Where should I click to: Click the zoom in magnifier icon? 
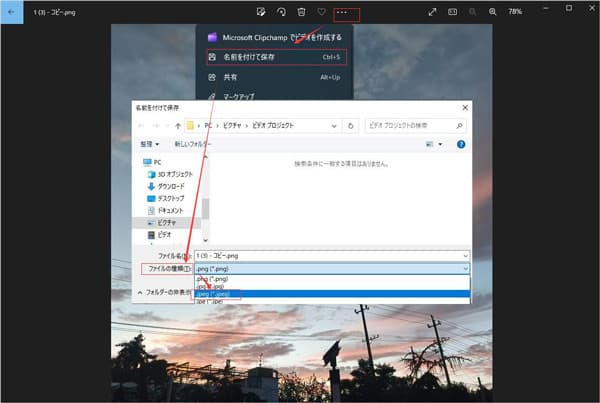[x=492, y=11]
